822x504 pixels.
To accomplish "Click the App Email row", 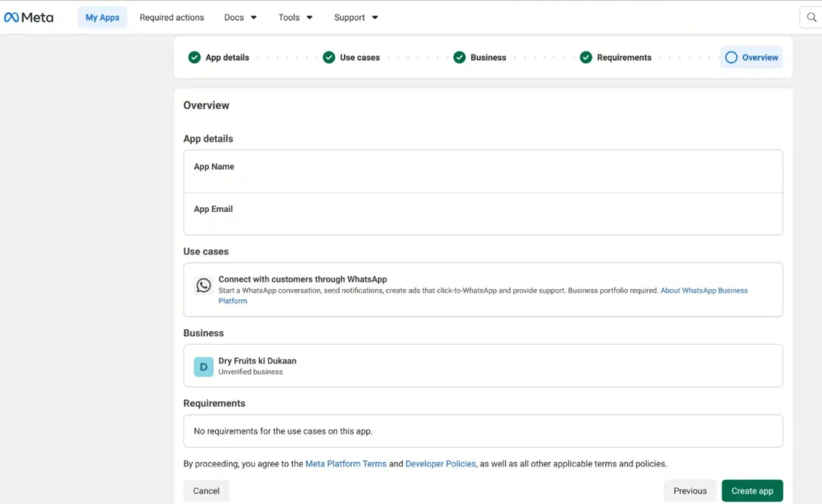I will (482, 213).
